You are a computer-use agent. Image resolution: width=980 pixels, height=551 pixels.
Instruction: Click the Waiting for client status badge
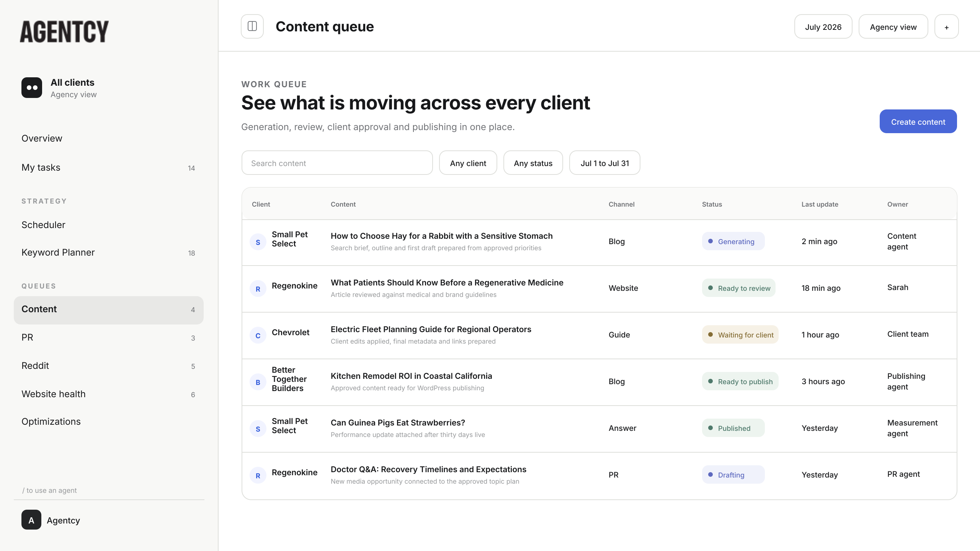[x=740, y=334]
